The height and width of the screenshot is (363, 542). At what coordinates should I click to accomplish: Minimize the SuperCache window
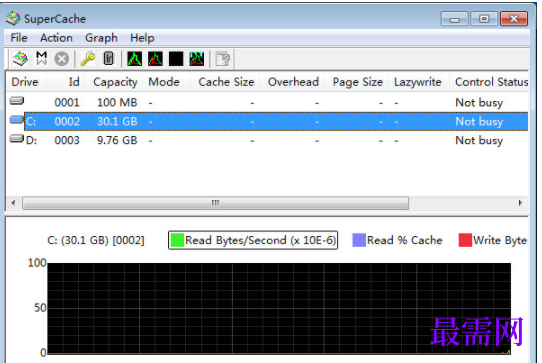coord(455,19)
